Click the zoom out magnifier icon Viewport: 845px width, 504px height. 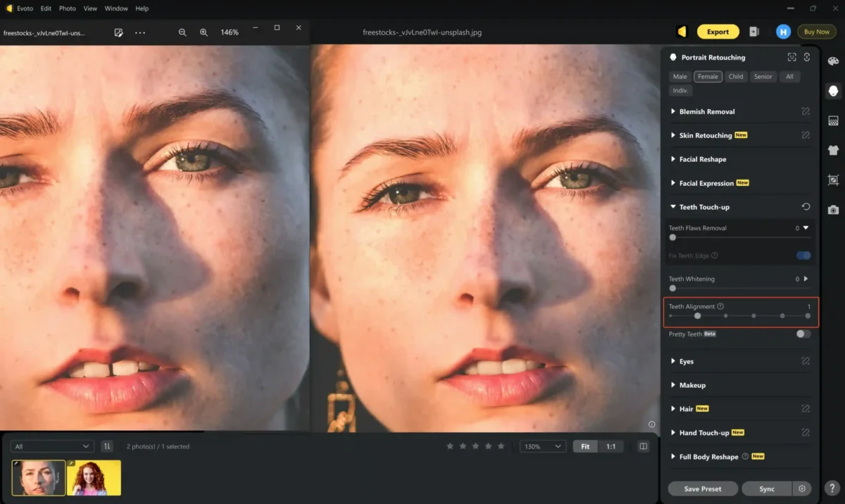click(182, 32)
